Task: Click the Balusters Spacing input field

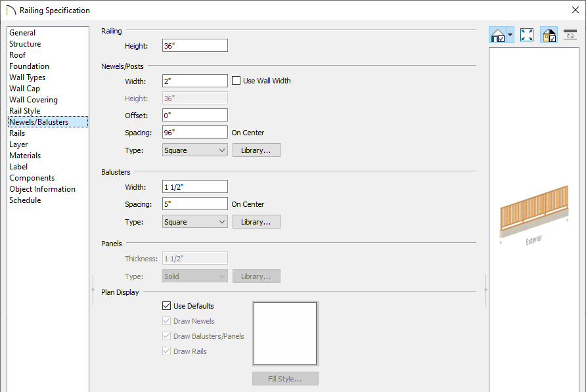Action: coord(195,204)
